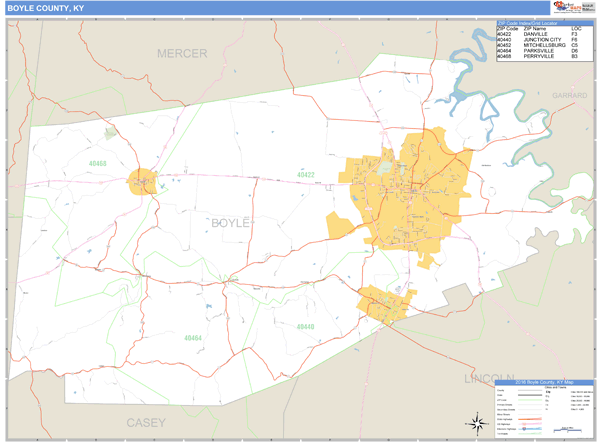Click the green 40464 label on the map

(193, 338)
